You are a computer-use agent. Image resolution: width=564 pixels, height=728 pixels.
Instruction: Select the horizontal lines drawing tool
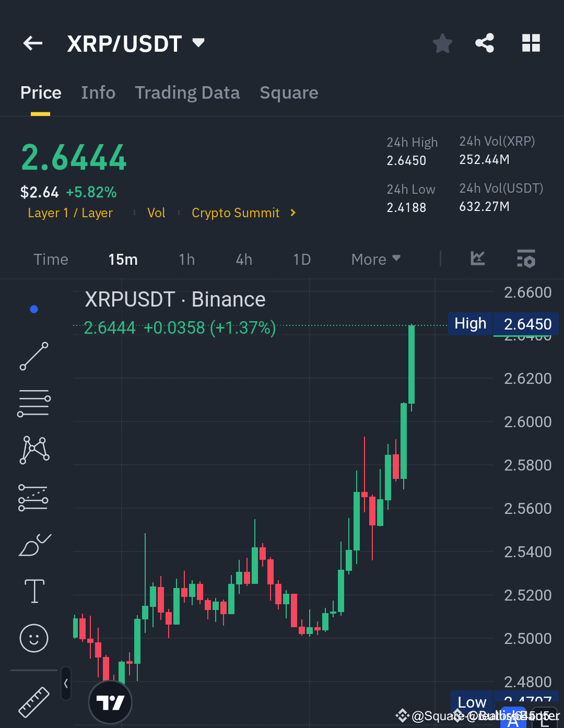(x=33, y=402)
